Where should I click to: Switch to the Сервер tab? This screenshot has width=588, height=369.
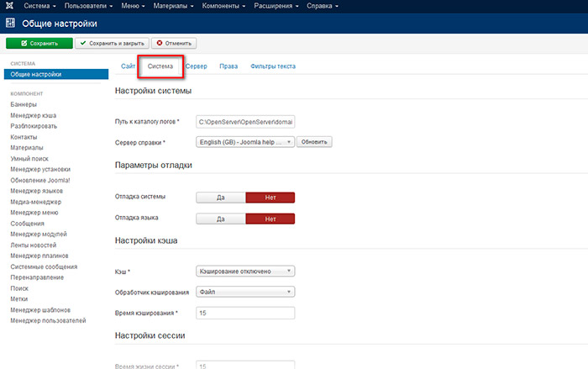(x=197, y=66)
